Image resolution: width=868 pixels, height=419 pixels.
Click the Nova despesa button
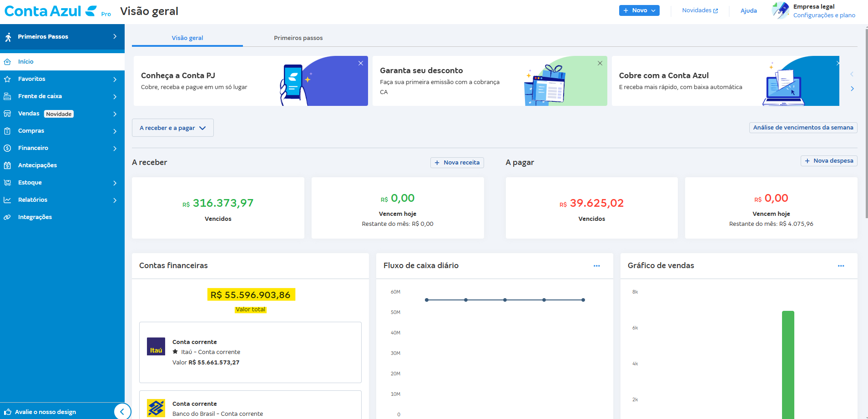point(829,161)
